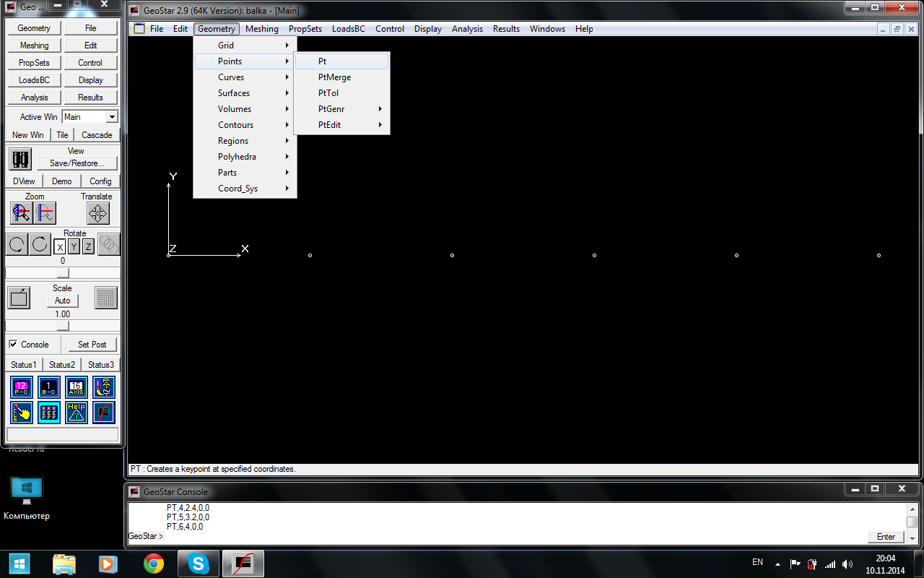Viewport: 924px width, 578px height.
Task: Click the New Win button
Action: (x=28, y=135)
